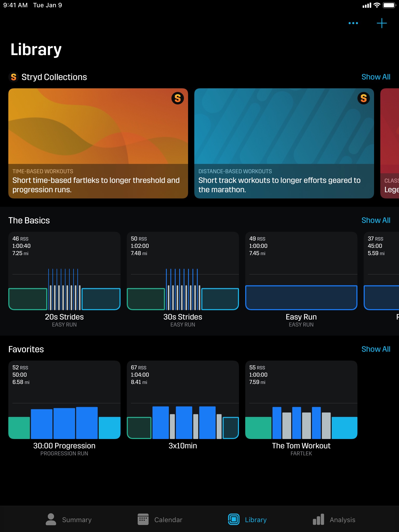This screenshot has height=532, width=399.
Task: Show all Stryd Collections
Action: click(x=376, y=77)
